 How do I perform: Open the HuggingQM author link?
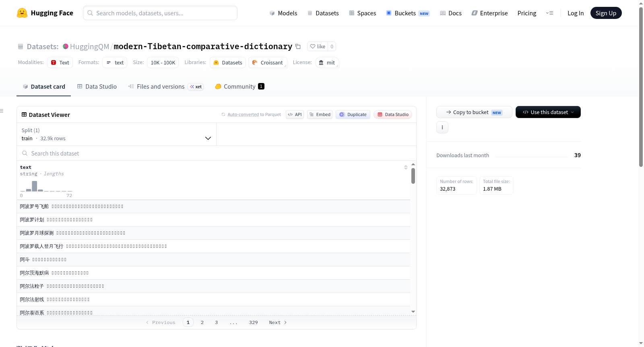click(x=89, y=46)
